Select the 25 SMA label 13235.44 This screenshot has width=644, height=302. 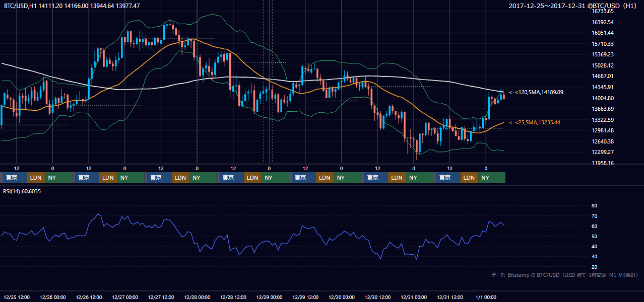(x=535, y=122)
